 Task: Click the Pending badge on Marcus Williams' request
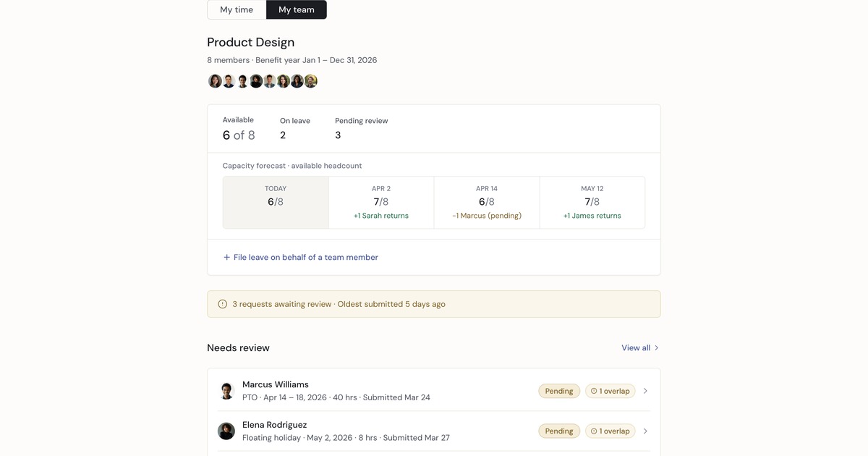pyautogui.click(x=559, y=391)
